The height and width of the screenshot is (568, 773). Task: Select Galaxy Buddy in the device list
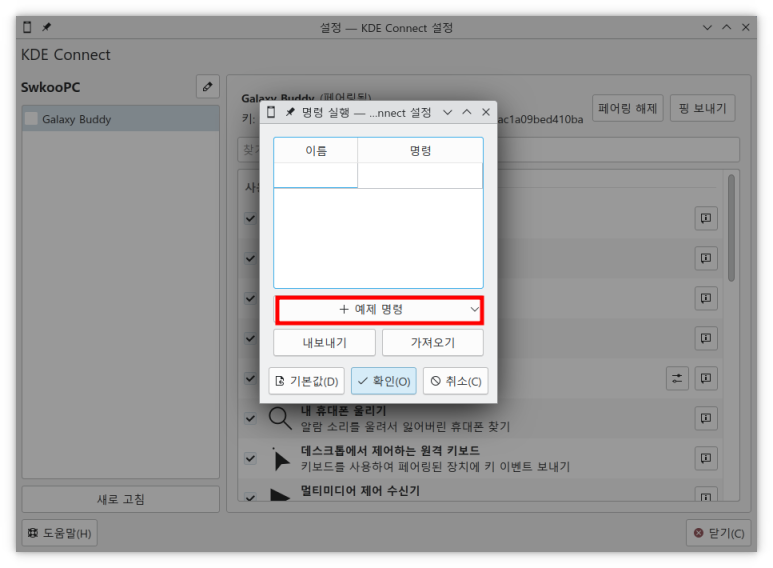click(121, 119)
